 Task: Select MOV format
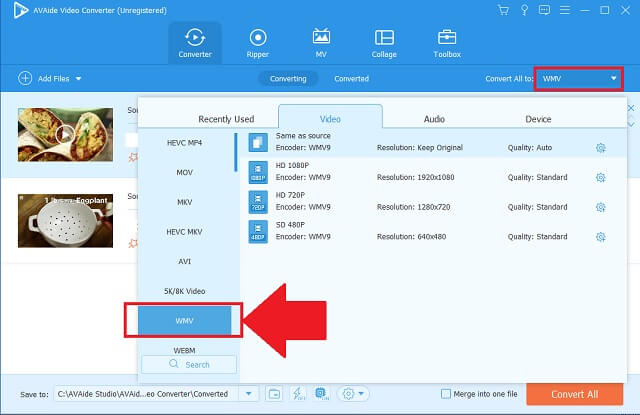184,173
